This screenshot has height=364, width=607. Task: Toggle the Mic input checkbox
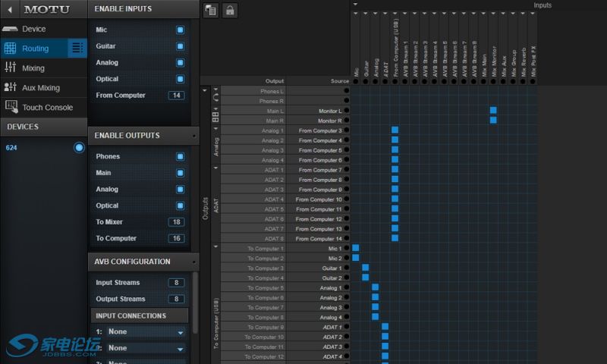click(180, 30)
